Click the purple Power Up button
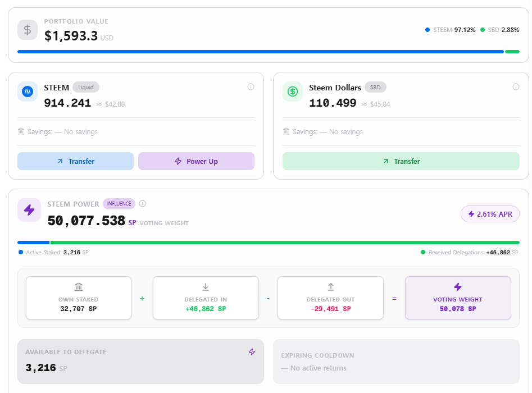This screenshot has width=532, height=393. click(196, 161)
